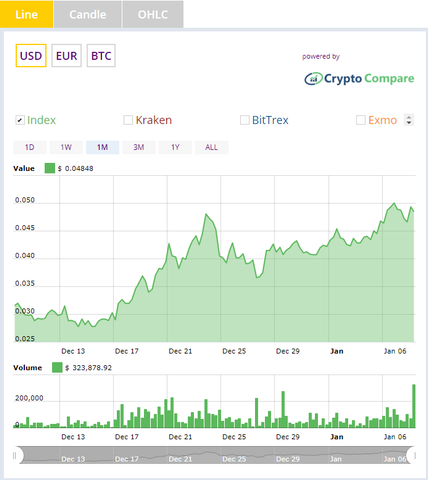Enable the Kraken exchange checkbox
The width and height of the screenshot is (428, 480).
(x=128, y=120)
